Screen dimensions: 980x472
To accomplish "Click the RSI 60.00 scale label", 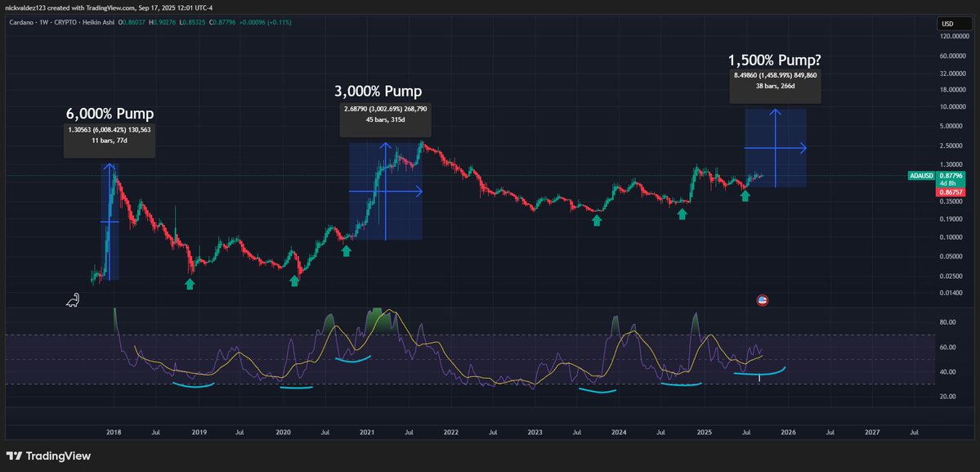I will (x=948, y=348).
